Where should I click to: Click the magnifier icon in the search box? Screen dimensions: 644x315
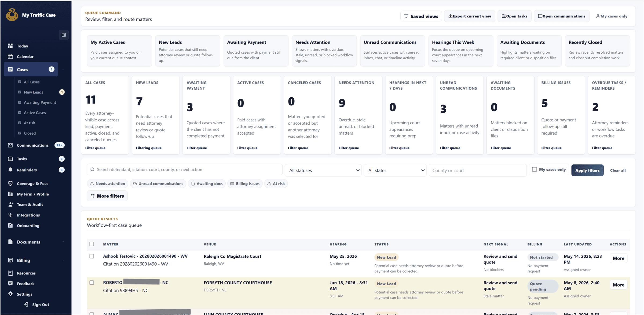point(93,170)
